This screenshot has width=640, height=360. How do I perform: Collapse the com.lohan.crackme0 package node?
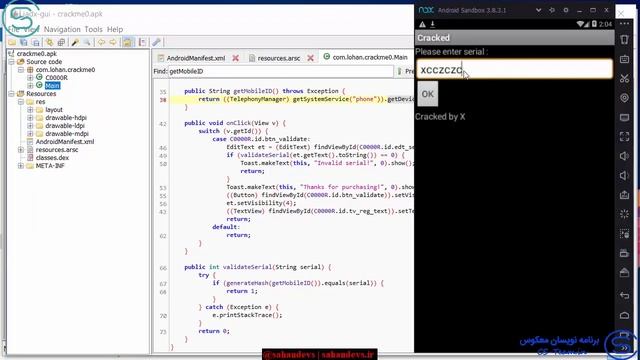[x=21, y=70]
